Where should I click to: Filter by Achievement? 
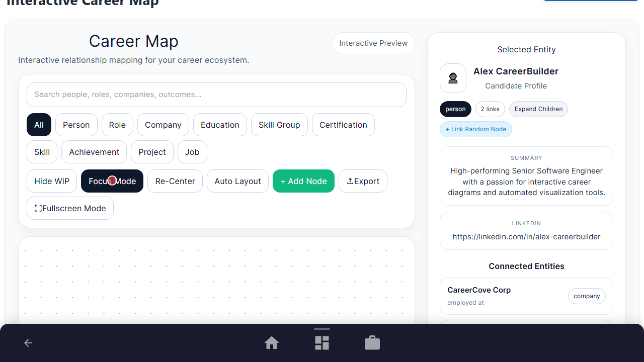coord(94,152)
